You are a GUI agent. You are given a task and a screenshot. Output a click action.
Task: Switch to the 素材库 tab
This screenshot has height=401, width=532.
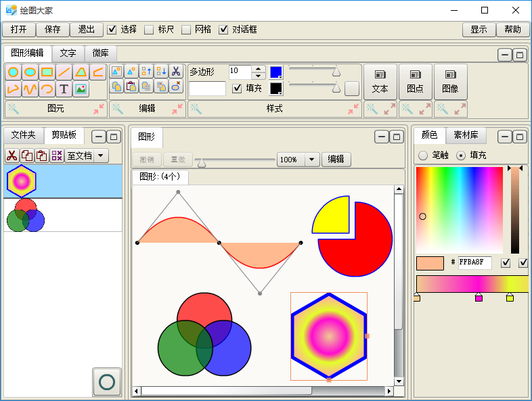(x=466, y=135)
